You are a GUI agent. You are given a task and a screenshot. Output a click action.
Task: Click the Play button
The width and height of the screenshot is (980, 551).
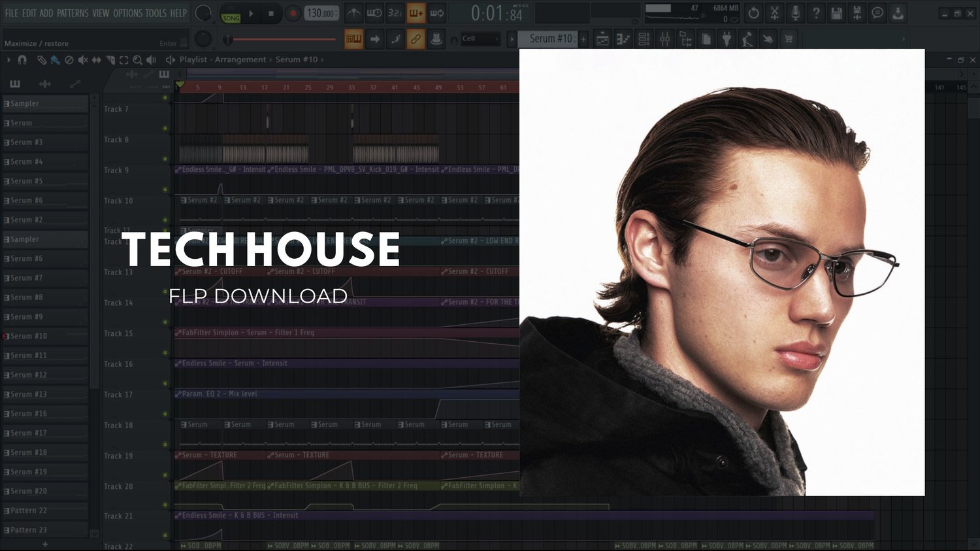click(252, 13)
